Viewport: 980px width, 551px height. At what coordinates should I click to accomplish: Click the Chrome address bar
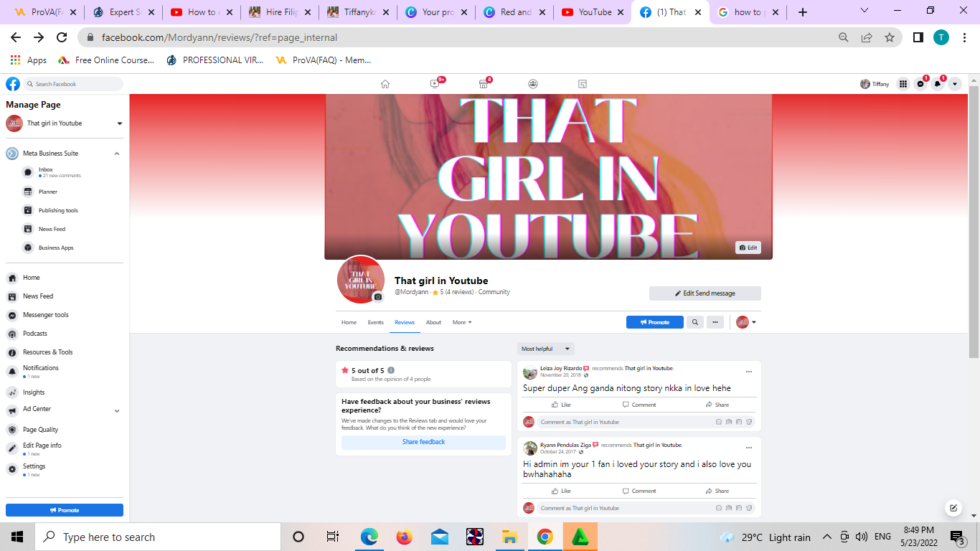[x=459, y=37]
